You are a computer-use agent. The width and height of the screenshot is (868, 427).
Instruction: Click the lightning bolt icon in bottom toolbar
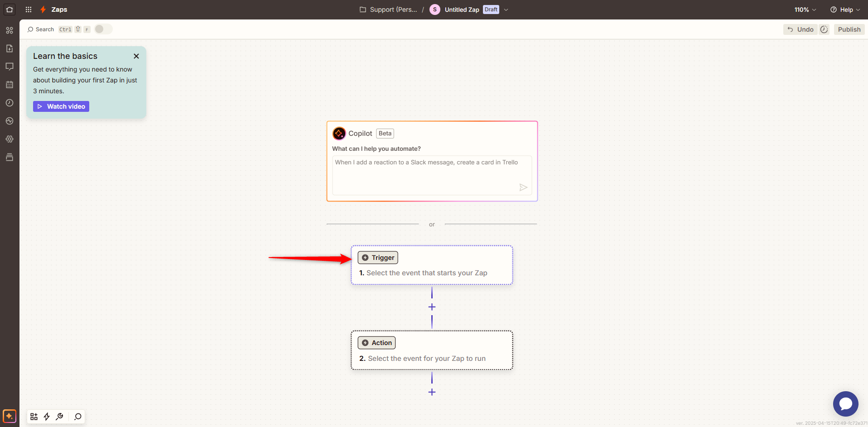click(47, 417)
